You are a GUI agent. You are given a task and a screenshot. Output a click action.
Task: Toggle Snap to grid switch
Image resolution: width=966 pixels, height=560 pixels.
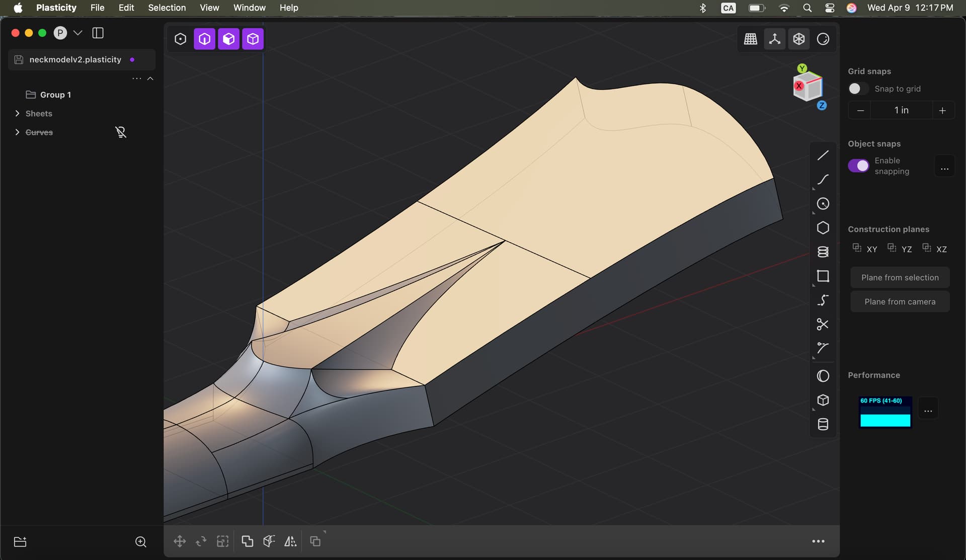[858, 89]
